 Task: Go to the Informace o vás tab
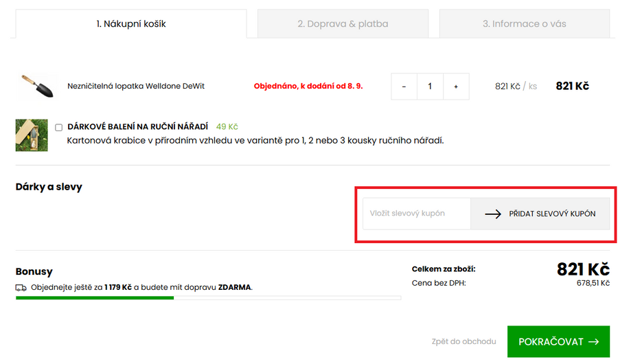[524, 24]
